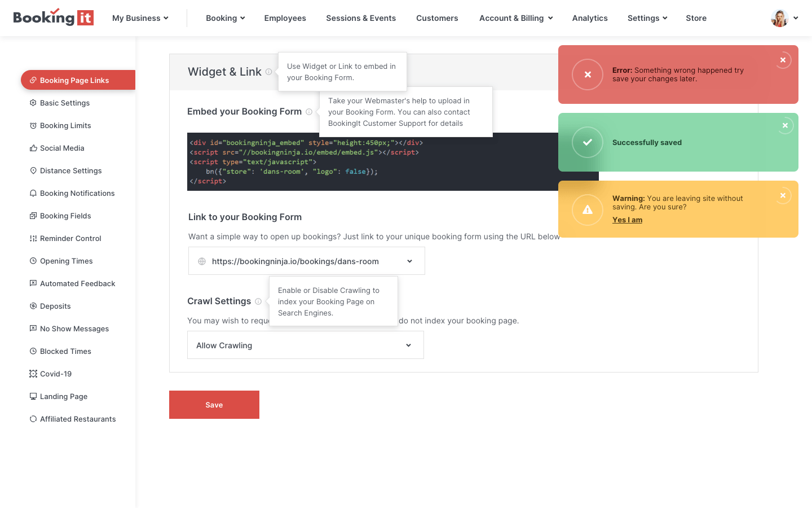812x508 pixels.
Task: Click Deposits icon in sidebar
Action: point(33,306)
